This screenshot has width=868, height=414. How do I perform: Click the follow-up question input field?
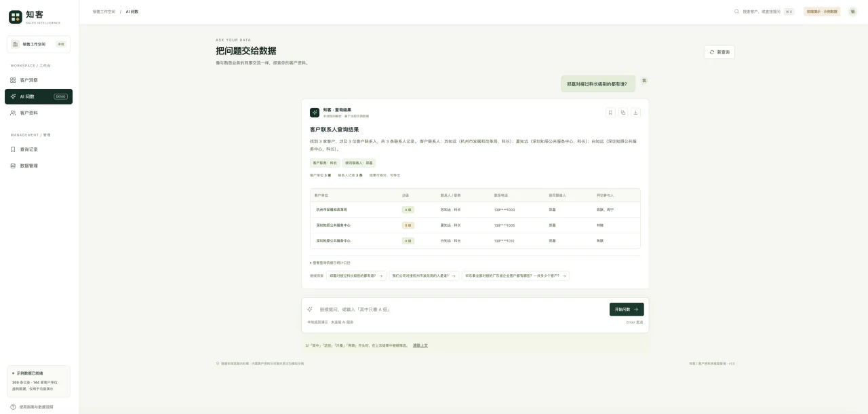[x=461, y=309]
